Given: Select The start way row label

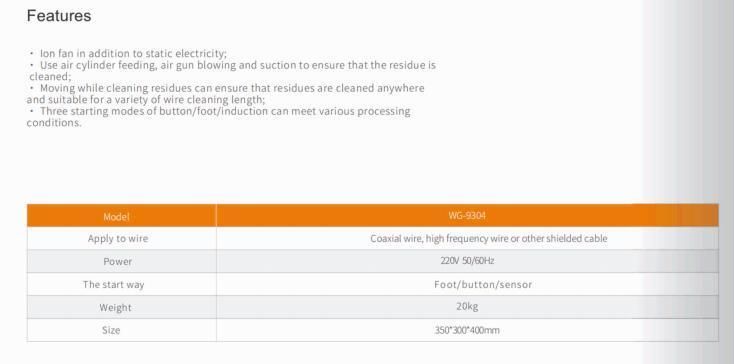Looking at the screenshot, I should (114, 284).
